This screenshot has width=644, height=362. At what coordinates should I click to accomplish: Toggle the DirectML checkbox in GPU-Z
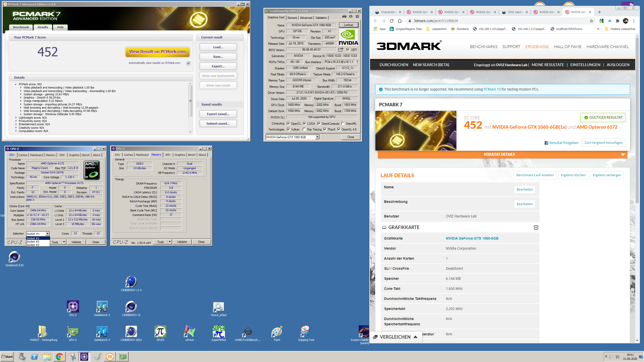pos(343,123)
